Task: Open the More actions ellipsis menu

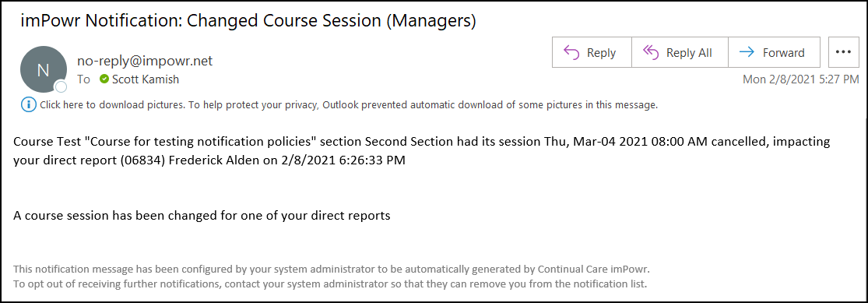Action: point(843,52)
